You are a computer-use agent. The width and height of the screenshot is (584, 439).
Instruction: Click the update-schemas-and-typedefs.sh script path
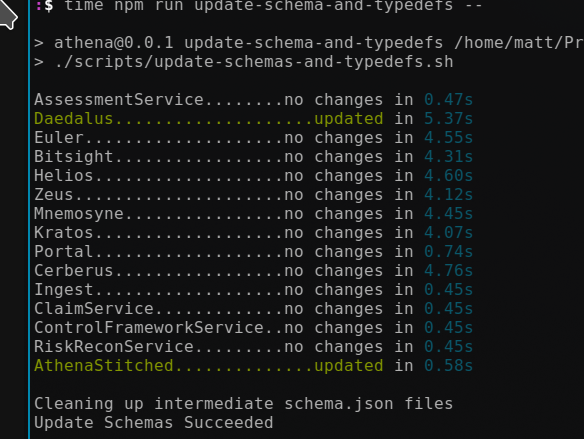tap(254, 62)
